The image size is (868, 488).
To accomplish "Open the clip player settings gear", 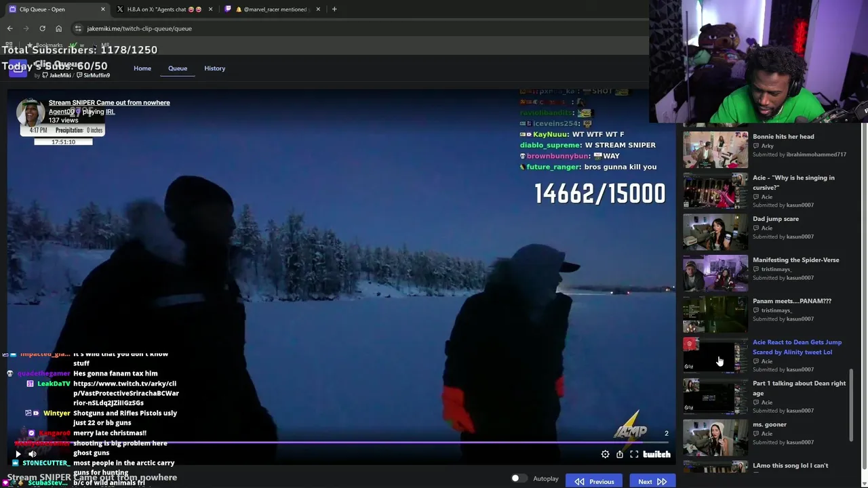I will 605,455.
